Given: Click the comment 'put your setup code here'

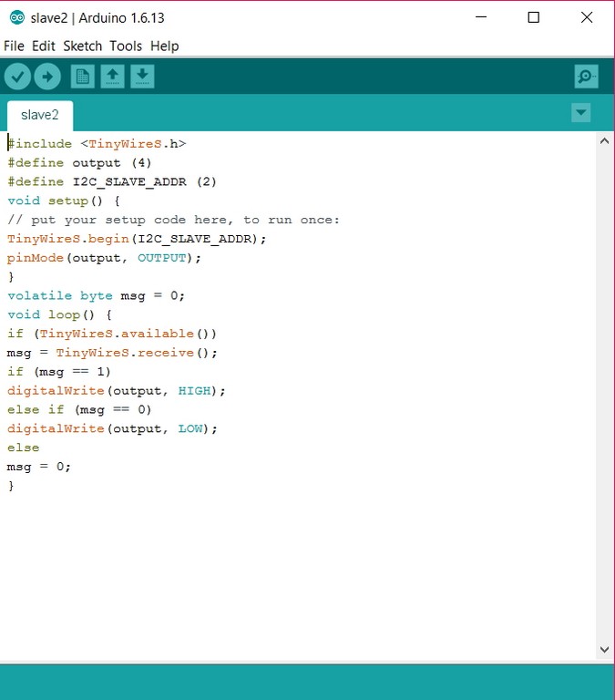Looking at the screenshot, I should 132,220.
